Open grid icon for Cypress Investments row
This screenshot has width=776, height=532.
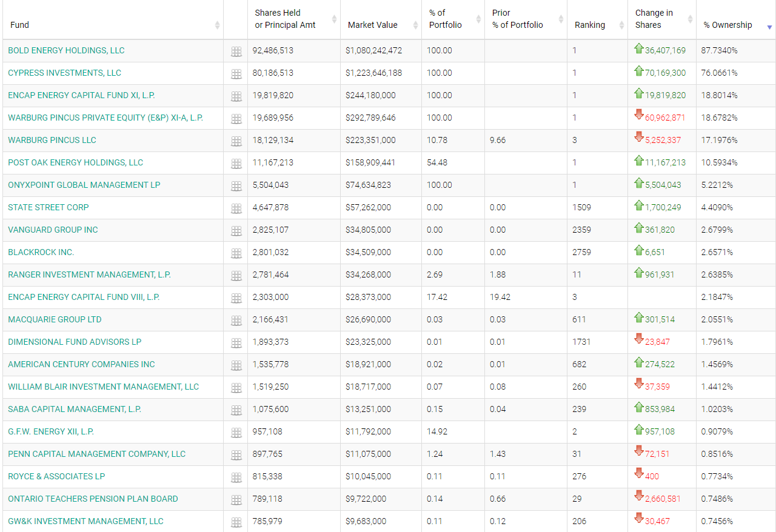(x=236, y=74)
